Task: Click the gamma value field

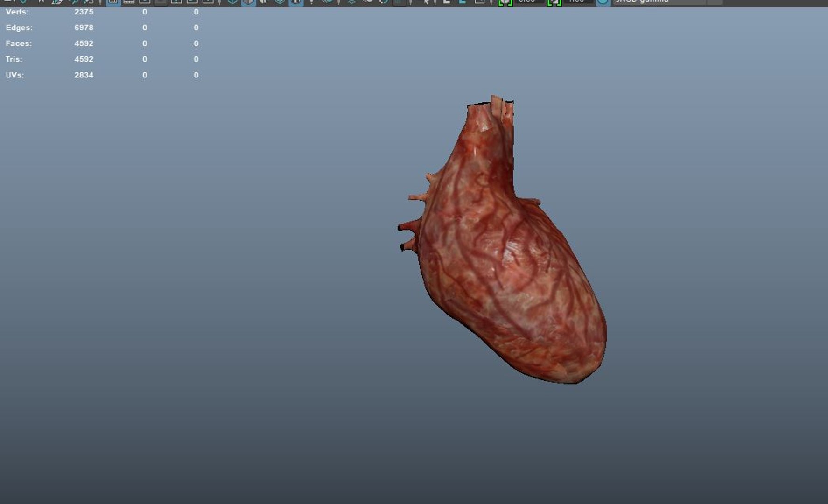Action: (x=578, y=1)
